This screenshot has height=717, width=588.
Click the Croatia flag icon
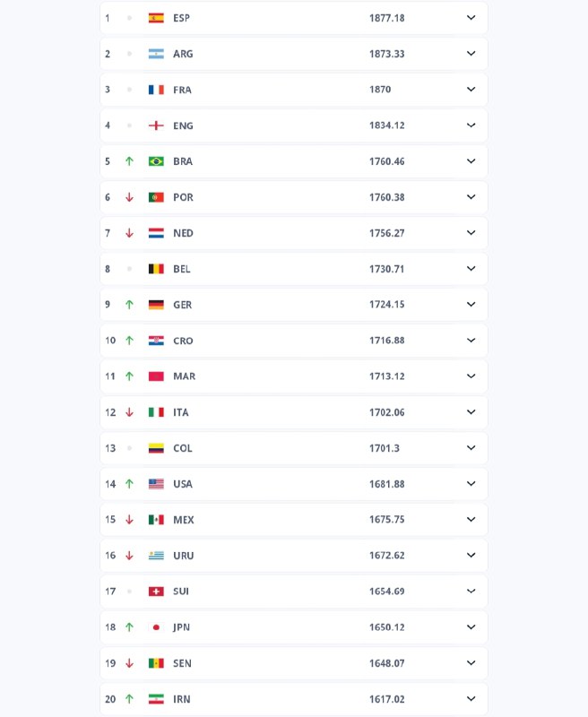[x=156, y=341]
